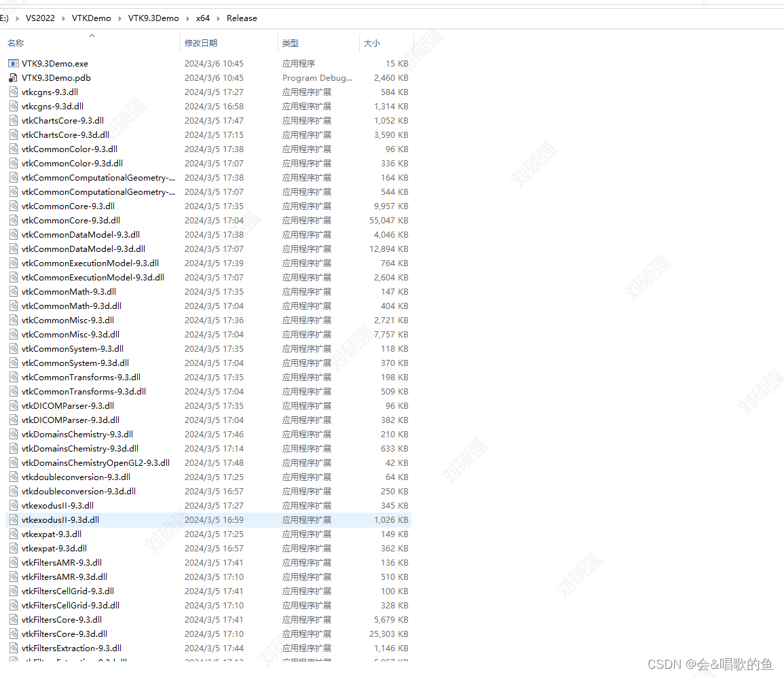
Task: Click the vtkFiltersCore-9.3d.dll icon
Action: [13, 634]
